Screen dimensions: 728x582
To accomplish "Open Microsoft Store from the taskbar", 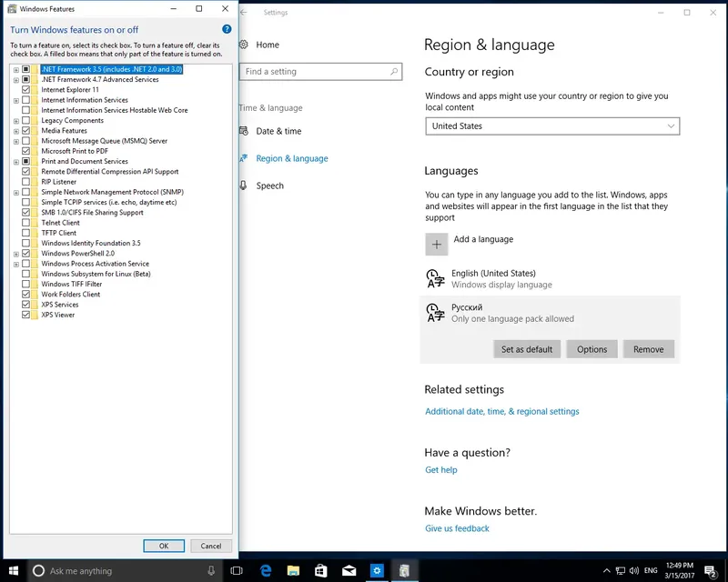I will 320,571.
